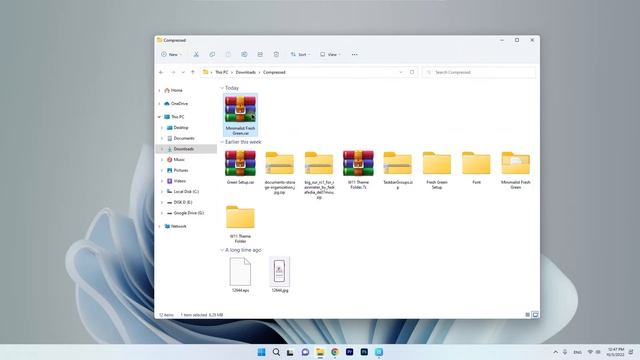This screenshot has height=360, width=640.
Task: Open the See more three-dots menu
Action: [x=355, y=54]
